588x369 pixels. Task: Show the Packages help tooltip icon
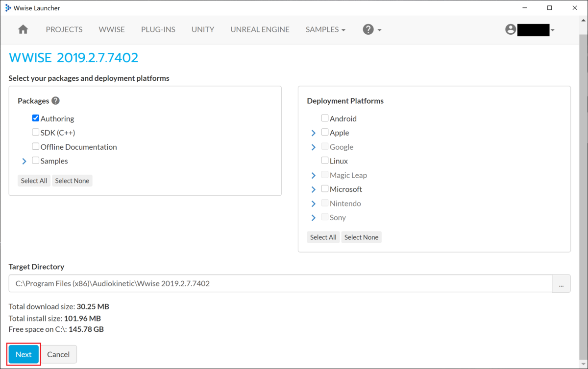tap(55, 100)
